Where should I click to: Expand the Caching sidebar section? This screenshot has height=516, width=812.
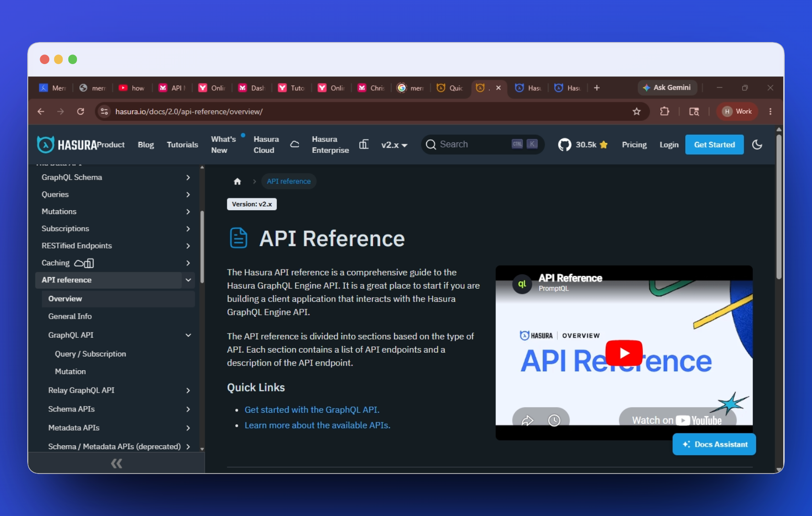point(188,263)
